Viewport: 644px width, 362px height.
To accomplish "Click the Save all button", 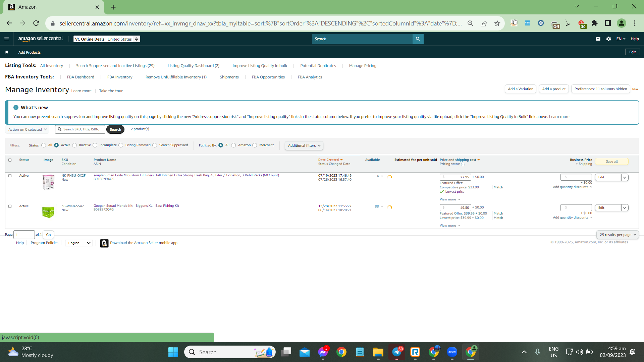I will pos(612,162).
